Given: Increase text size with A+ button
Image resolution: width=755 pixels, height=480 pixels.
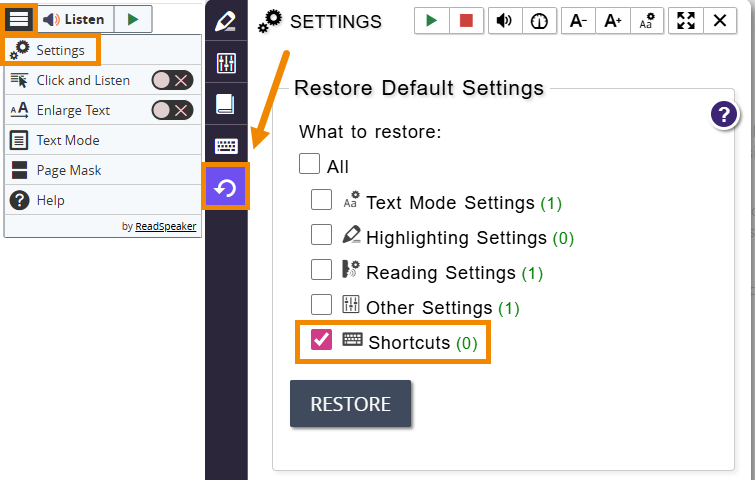Looking at the screenshot, I should (612, 21).
